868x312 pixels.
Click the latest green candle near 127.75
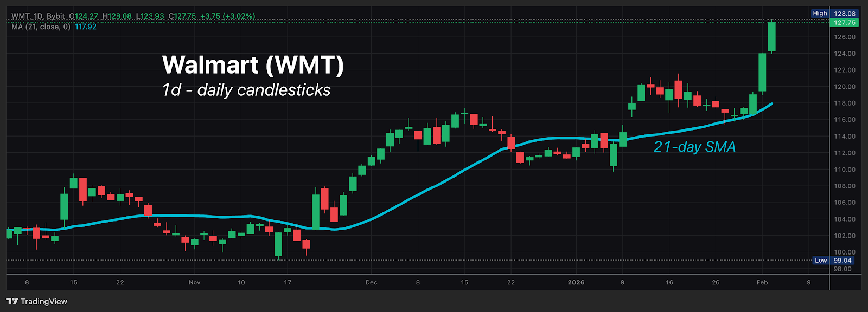772,37
